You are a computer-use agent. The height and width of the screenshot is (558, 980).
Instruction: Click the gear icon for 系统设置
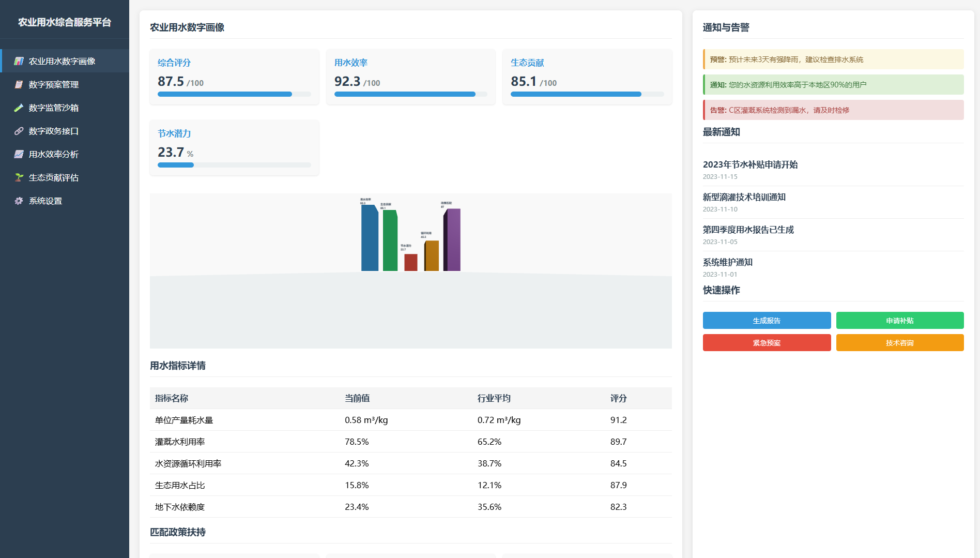click(19, 201)
